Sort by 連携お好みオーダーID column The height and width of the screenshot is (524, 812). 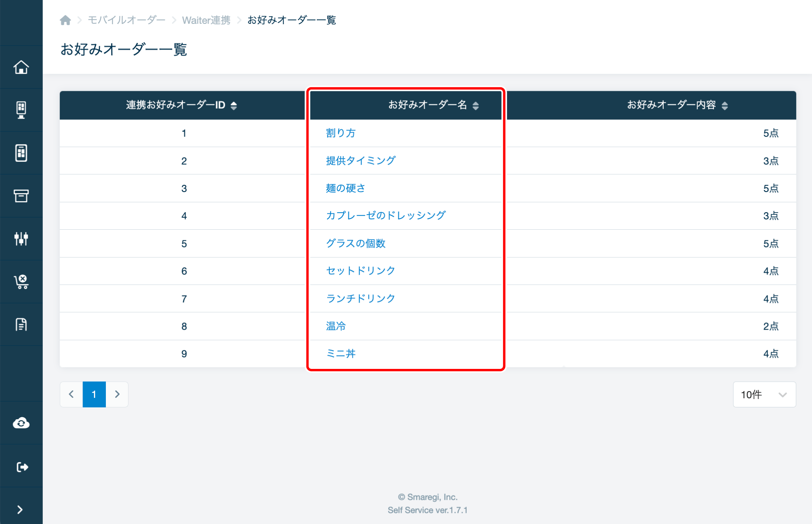pyautogui.click(x=234, y=105)
